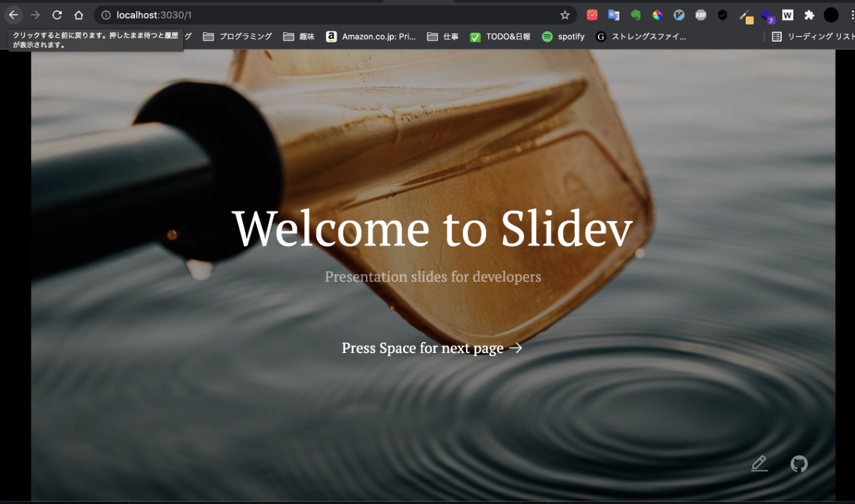
Task: Click the Chrome profile avatar
Action: [x=831, y=14]
